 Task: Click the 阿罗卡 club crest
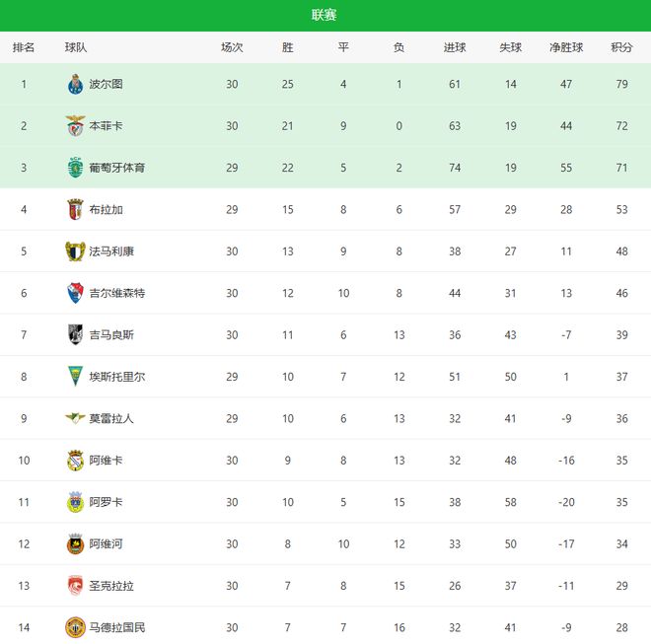75,502
